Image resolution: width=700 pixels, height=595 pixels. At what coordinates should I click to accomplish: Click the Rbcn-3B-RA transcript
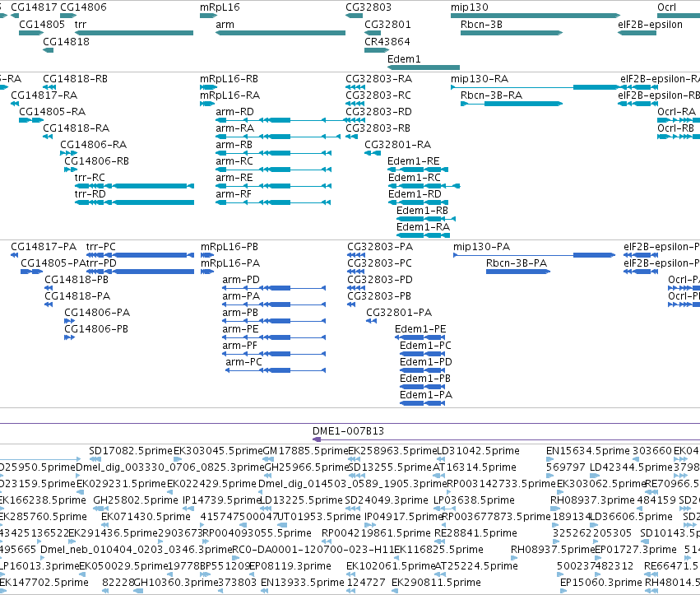pos(512,104)
